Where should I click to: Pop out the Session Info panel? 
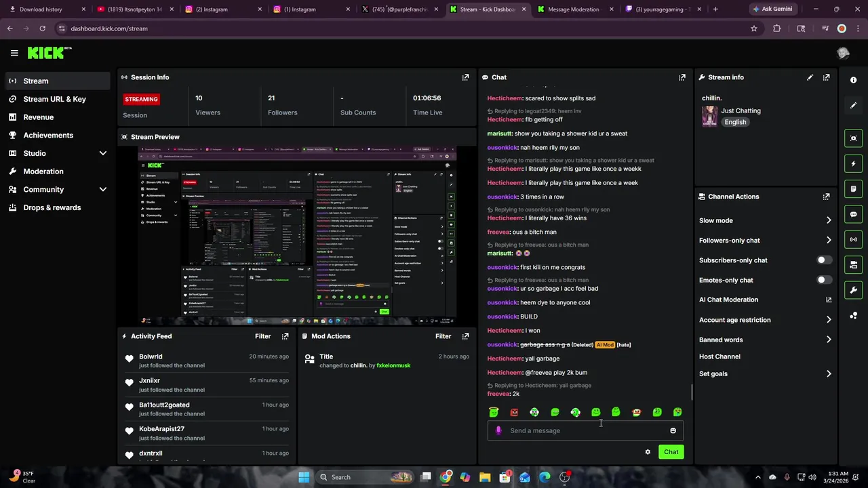point(465,77)
